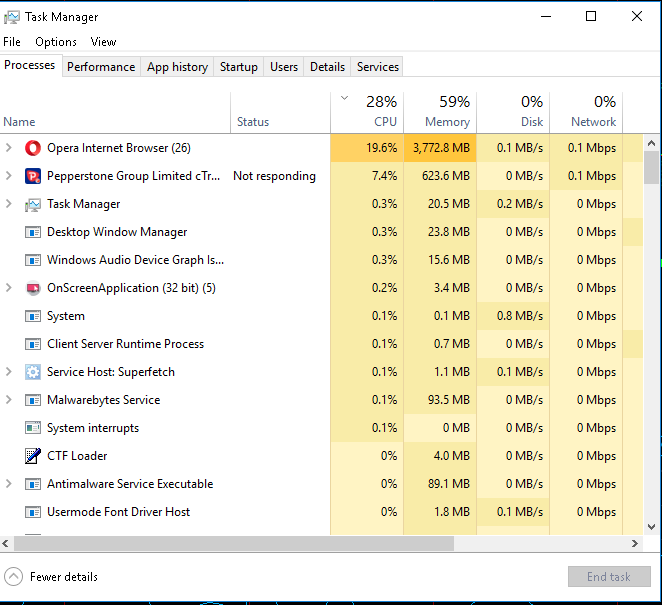Expand the Pepperstone Group Limited process group
The height and width of the screenshot is (605, 662).
point(8,176)
